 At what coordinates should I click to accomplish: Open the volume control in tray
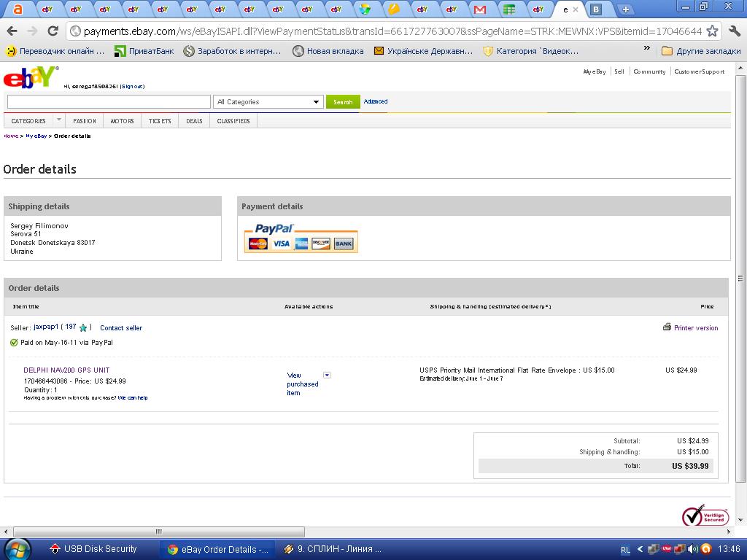[x=693, y=549]
